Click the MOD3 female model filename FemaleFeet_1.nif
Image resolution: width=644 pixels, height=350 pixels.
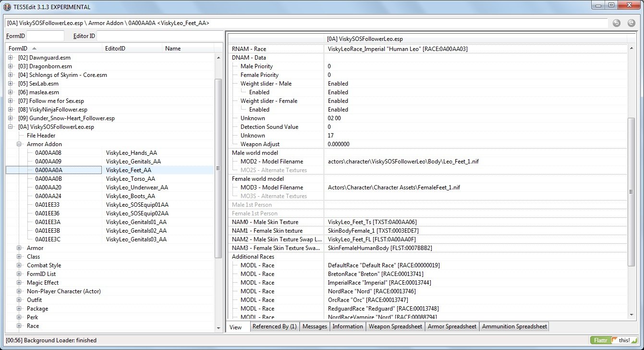point(394,187)
